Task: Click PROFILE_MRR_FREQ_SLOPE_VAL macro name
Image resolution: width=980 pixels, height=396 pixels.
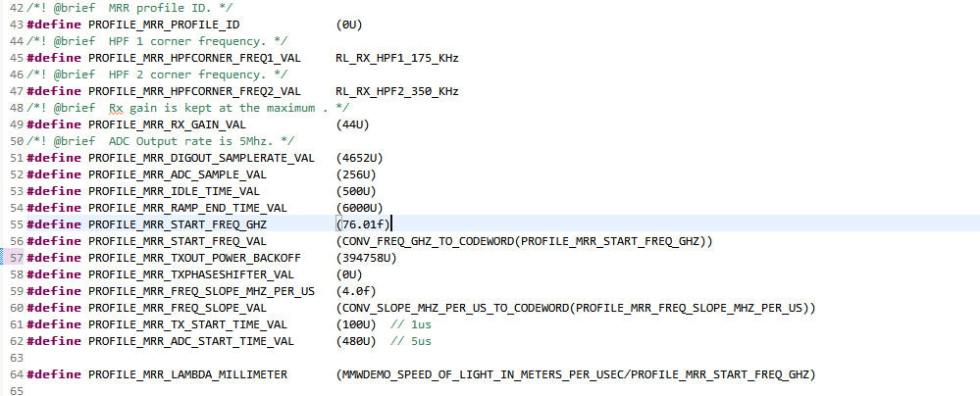Action: pyautogui.click(x=178, y=308)
